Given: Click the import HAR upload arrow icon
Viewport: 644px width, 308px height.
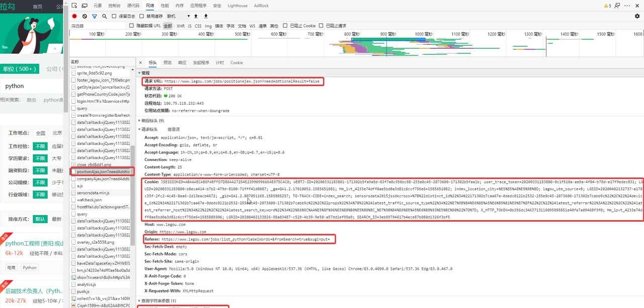Looking at the screenshot, I should click(196, 16).
